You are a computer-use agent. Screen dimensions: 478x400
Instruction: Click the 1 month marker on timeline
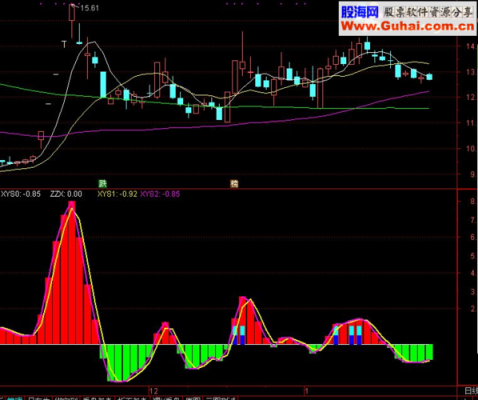pos(307,391)
